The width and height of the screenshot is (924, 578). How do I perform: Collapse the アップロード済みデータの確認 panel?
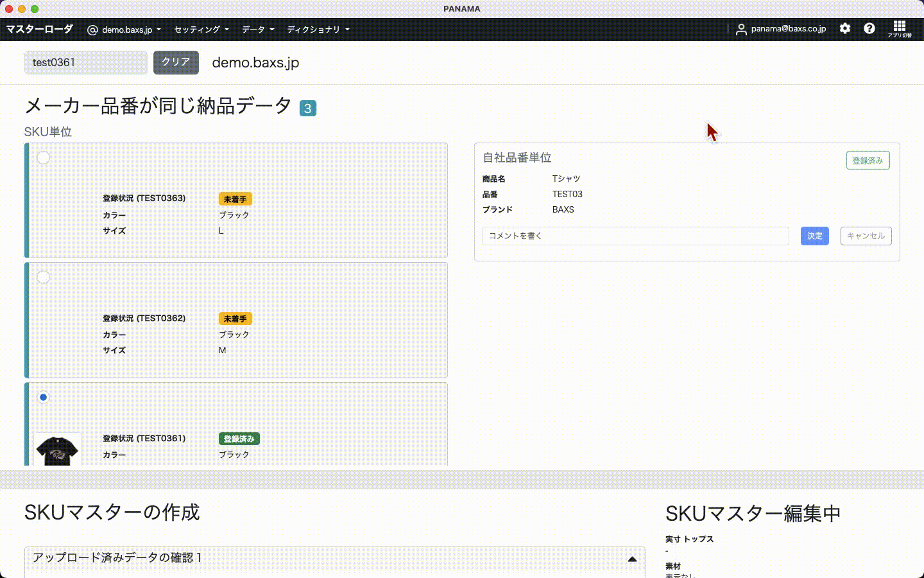coord(631,559)
